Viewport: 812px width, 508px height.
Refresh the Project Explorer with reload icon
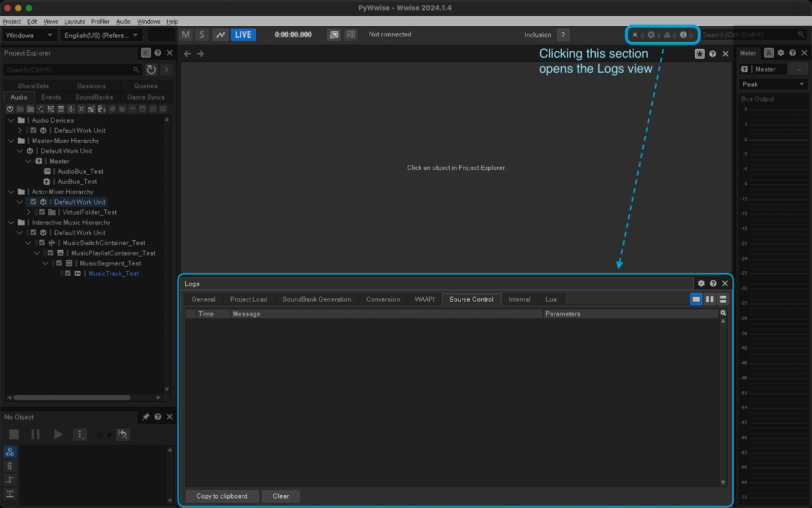point(151,70)
